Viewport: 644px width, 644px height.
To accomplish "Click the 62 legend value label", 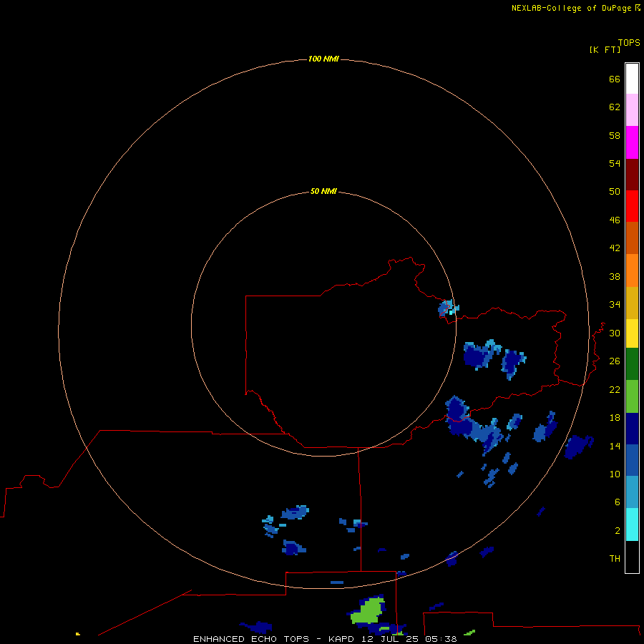I will coord(615,107).
